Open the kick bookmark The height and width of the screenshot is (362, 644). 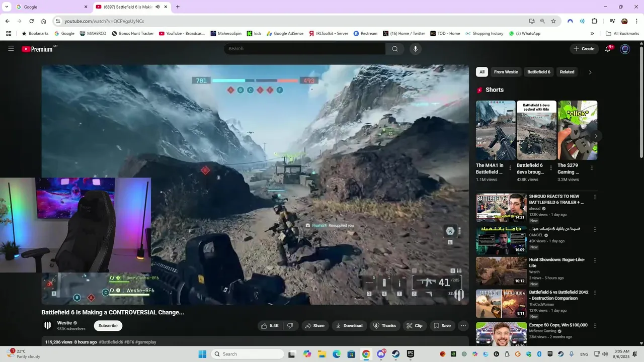click(254, 34)
